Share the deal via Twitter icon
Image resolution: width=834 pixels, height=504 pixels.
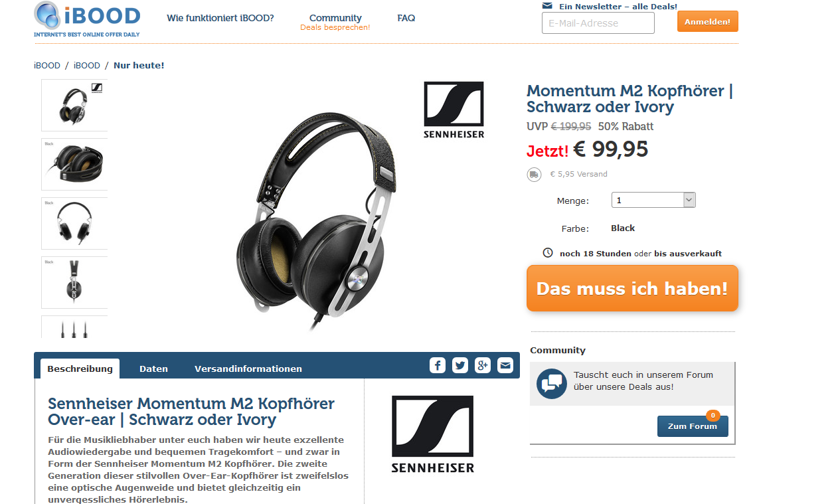460,365
